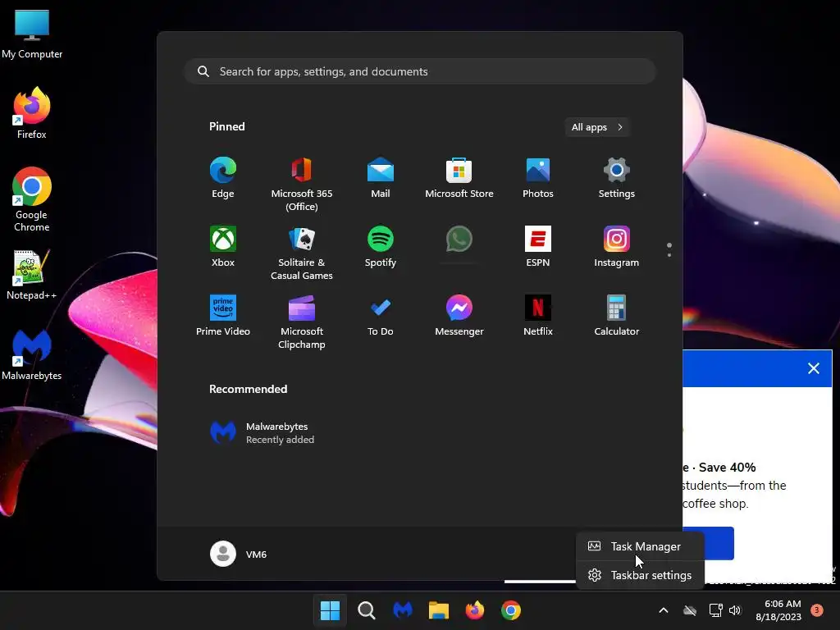
Task: Close the blue popup window
Action: pyautogui.click(x=814, y=368)
